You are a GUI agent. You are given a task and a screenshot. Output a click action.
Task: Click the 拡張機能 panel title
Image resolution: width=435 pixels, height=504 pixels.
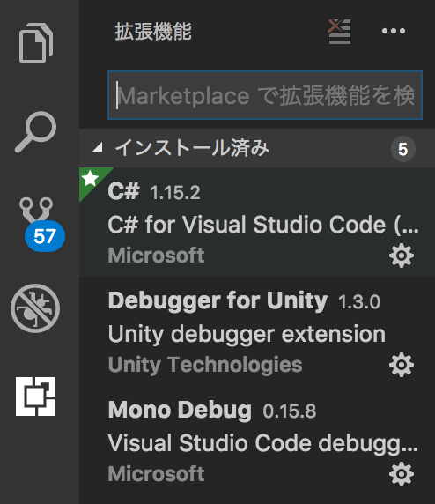[153, 32]
